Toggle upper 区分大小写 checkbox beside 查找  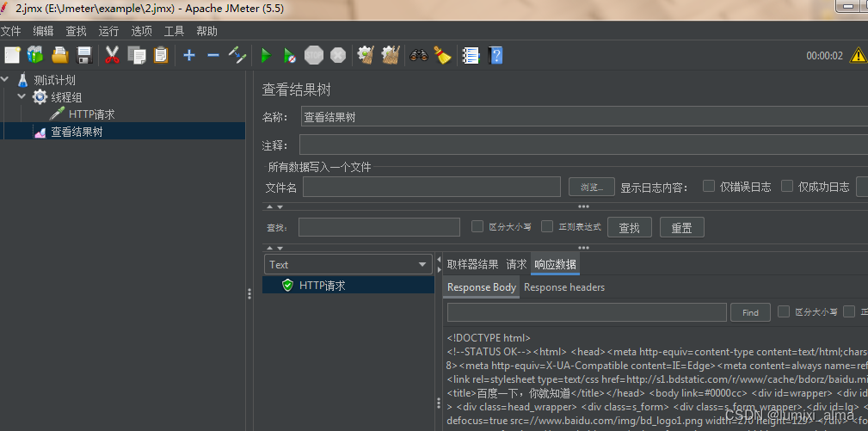coord(477,226)
